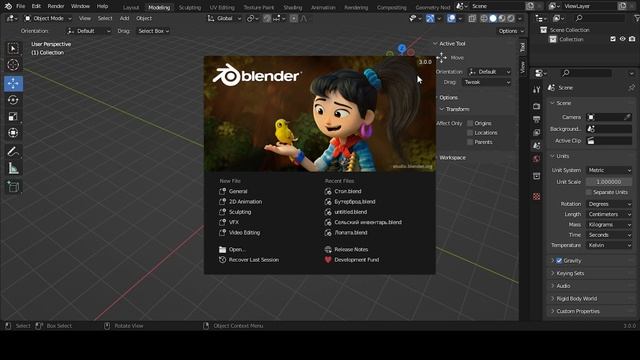640x360 pixels.
Task: Toggle Collection exclude-from-view-layer checkbox
Action: (613, 39)
